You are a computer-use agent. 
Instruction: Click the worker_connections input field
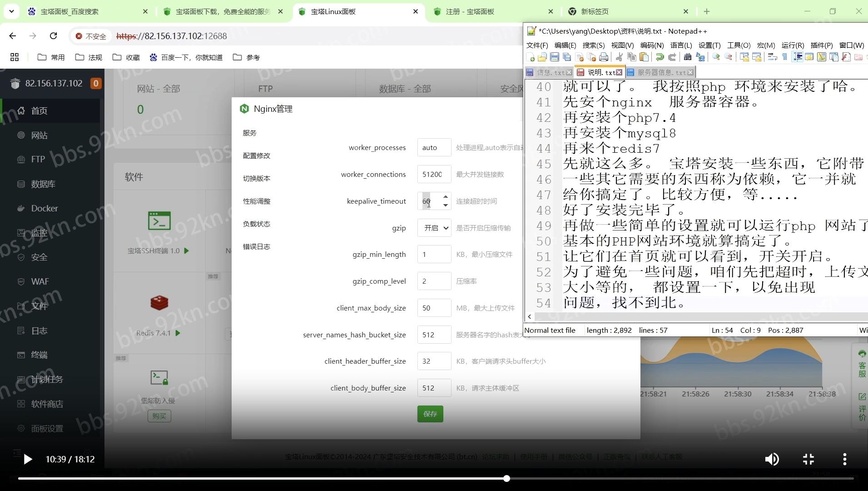click(434, 174)
